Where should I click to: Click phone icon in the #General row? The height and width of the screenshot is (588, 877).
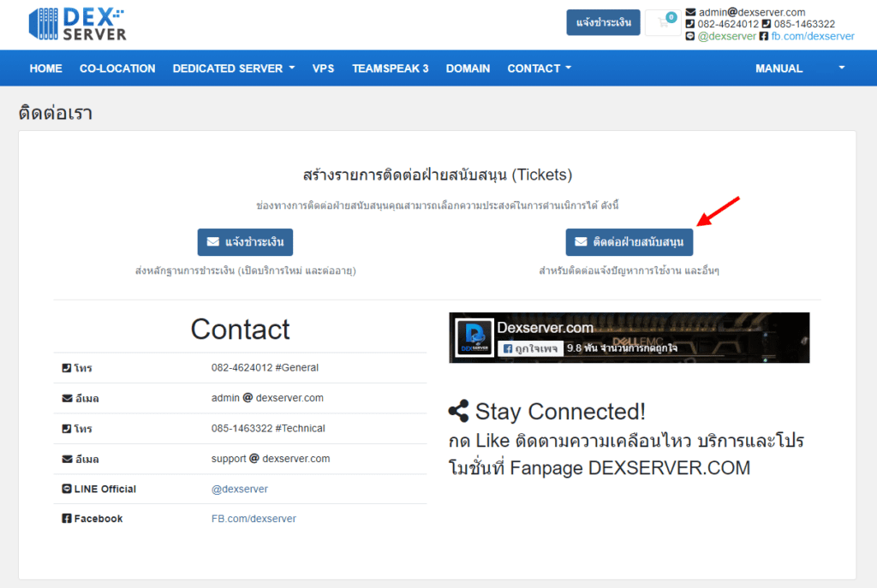pos(67,368)
